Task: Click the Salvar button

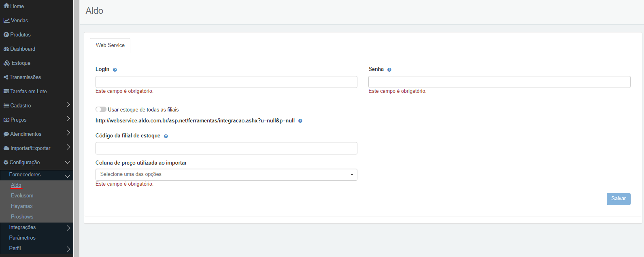Action: point(618,199)
